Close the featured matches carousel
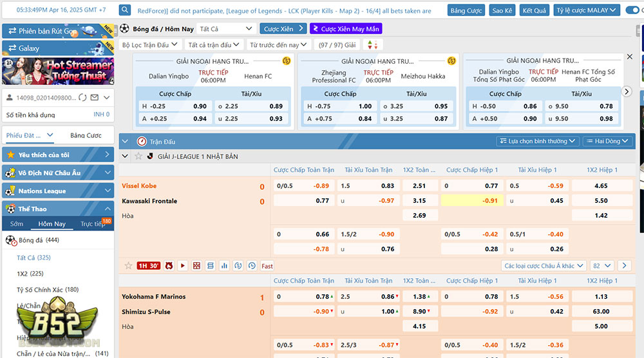The height and width of the screenshot is (358, 644). tap(630, 57)
